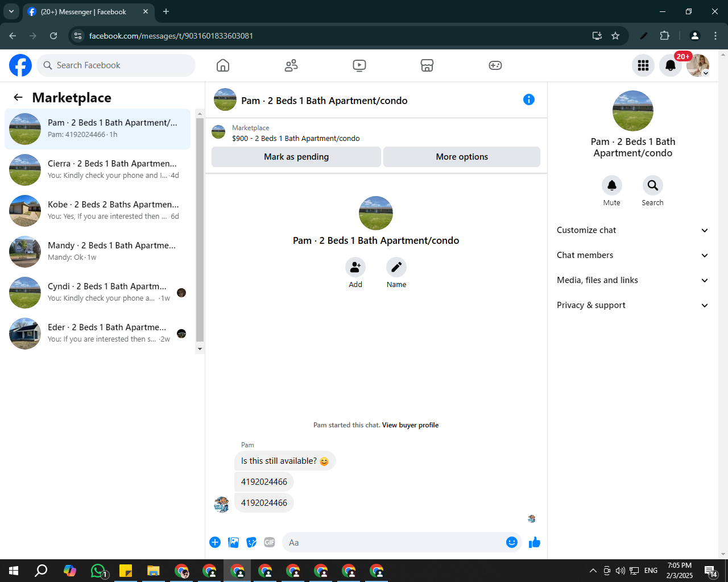
Task: Open Chrome three-dot menu
Action: click(715, 36)
